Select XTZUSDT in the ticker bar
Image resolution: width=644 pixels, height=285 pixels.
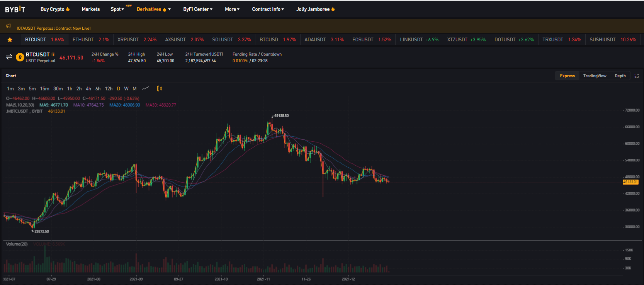tap(466, 40)
